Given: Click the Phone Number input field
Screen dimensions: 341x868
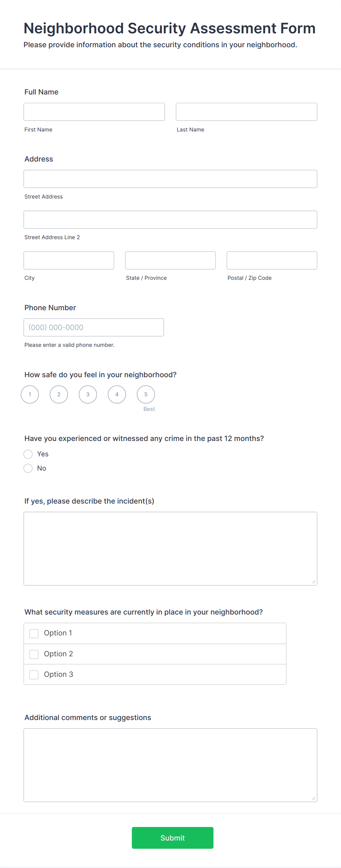Looking at the screenshot, I should [x=93, y=327].
